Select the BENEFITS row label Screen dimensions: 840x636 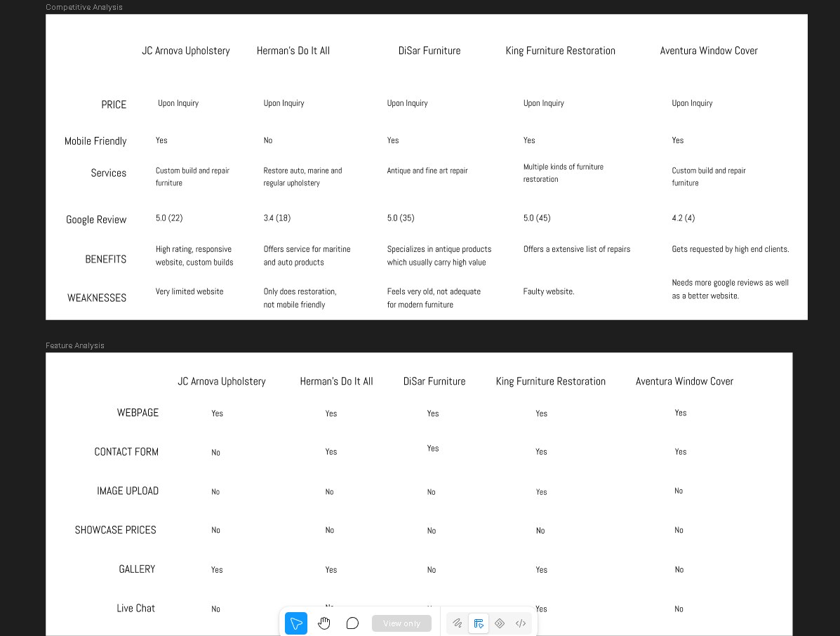[105, 259]
